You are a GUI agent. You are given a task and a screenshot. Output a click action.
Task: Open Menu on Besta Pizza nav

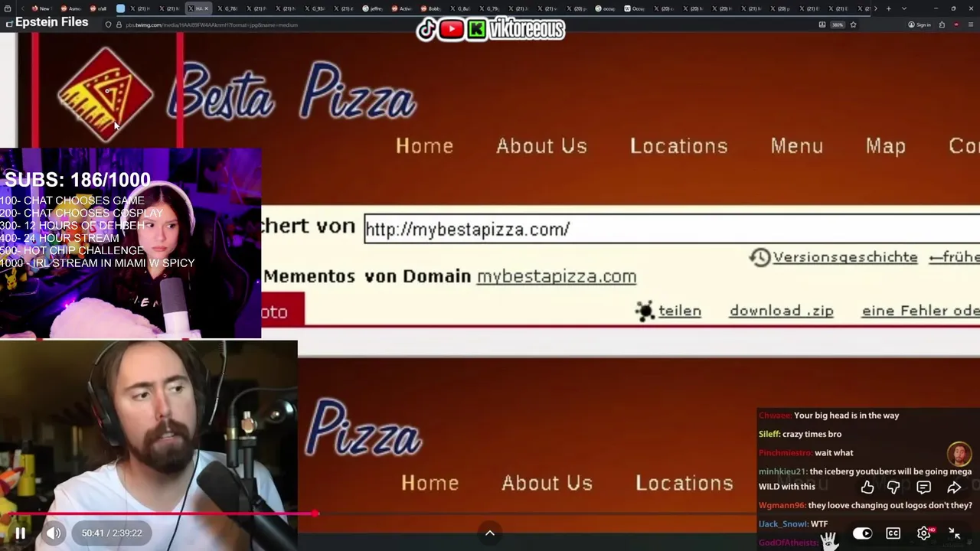[x=797, y=146]
